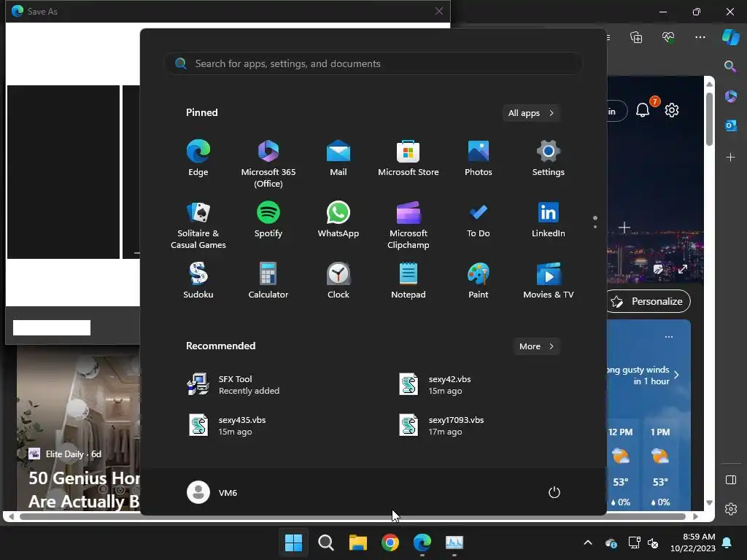Click the Edge page horizontal scrollbar
This screenshot has height=560, width=747.
click(x=352, y=516)
